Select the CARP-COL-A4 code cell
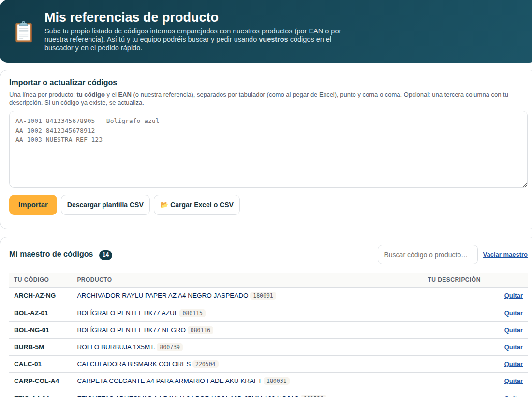The width and height of the screenshot is (532, 397). click(37, 381)
